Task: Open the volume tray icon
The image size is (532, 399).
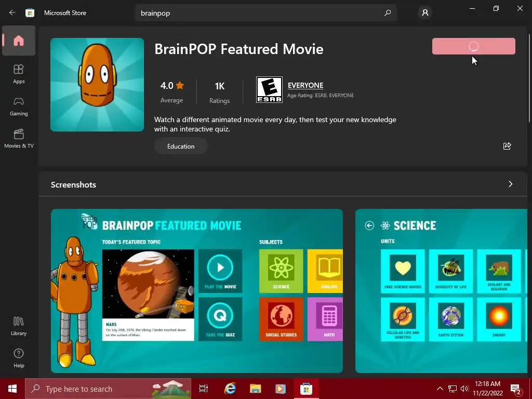Action: coord(464,389)
